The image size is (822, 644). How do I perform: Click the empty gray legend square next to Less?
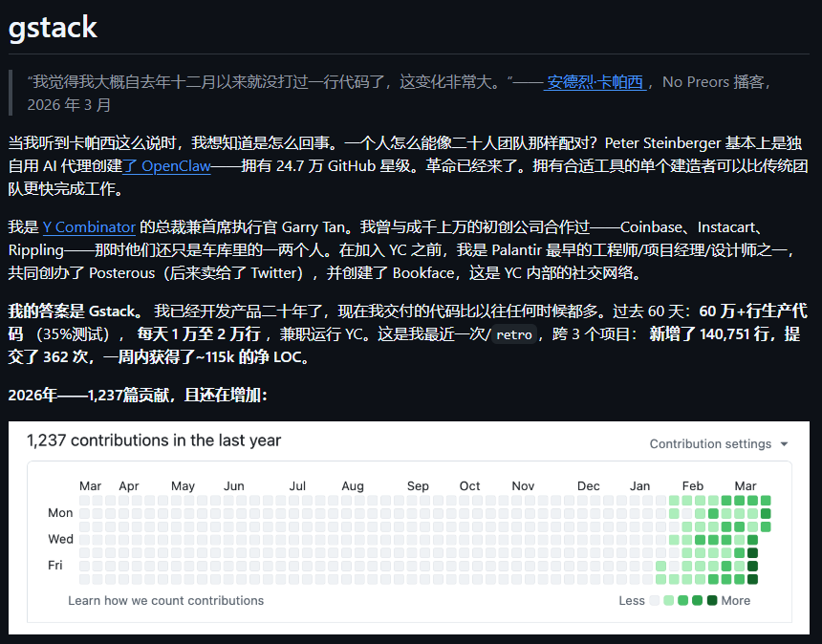655,601
